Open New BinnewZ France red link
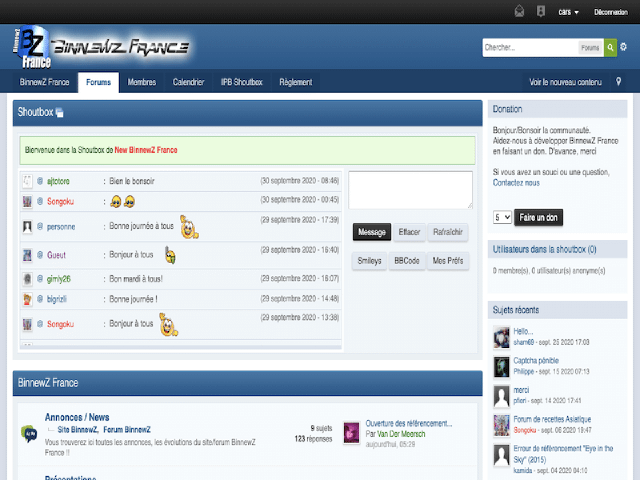640x480 pixels. [x=146, y=150]
